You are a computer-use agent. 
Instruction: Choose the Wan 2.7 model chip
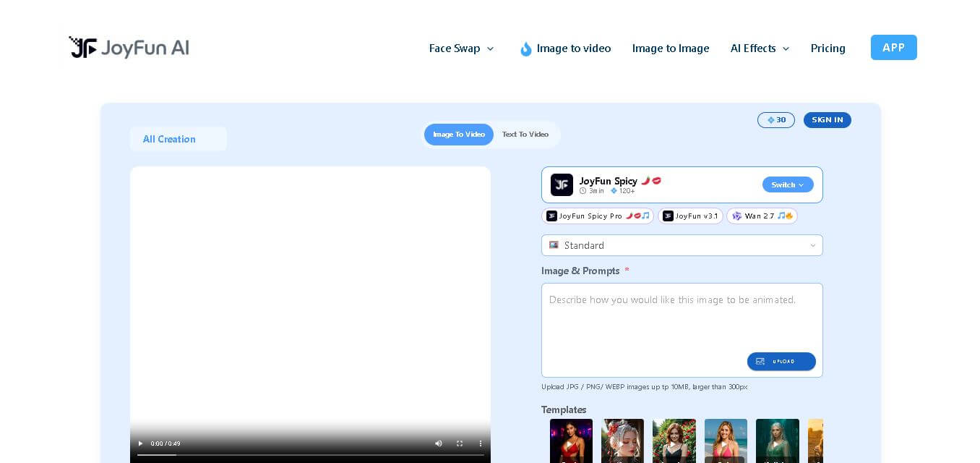click(762, 216)
